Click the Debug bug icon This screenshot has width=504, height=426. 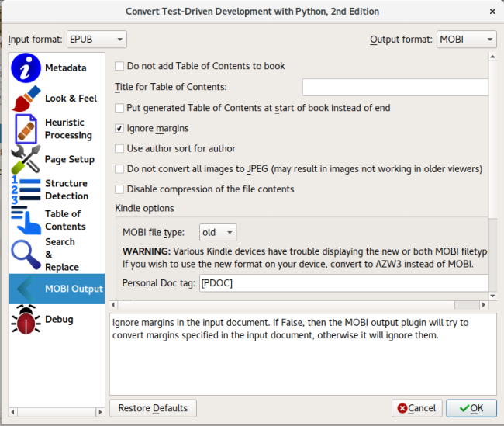(x=26, y=319)
